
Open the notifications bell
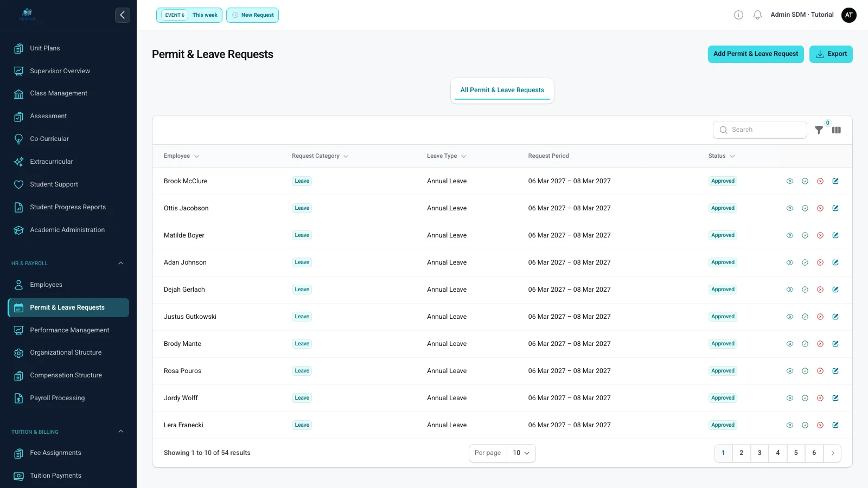coord(758,15)
